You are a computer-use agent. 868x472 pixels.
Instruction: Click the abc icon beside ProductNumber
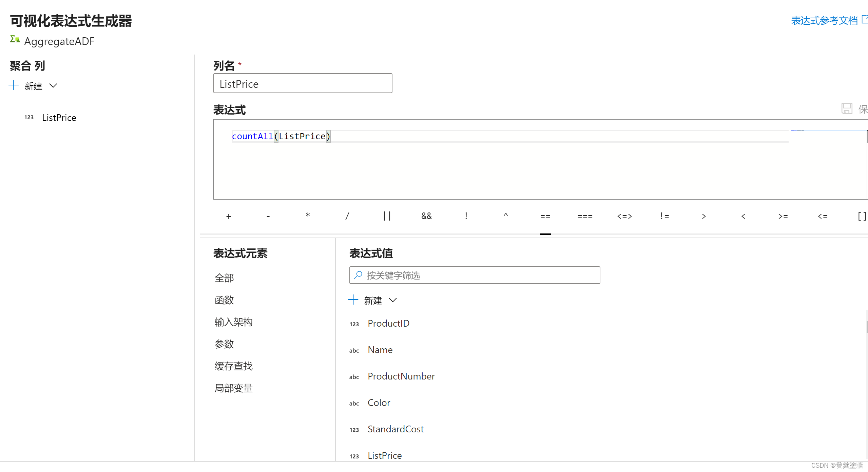pos(354,377)
